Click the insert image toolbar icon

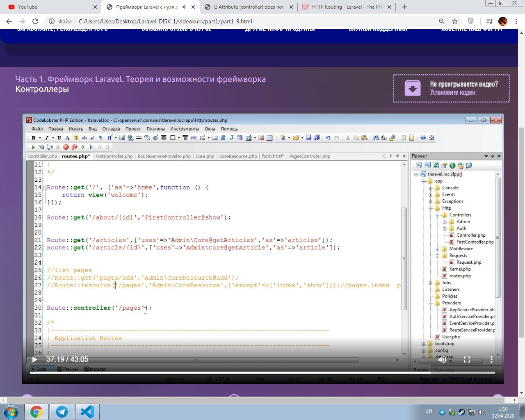(122, 138)
